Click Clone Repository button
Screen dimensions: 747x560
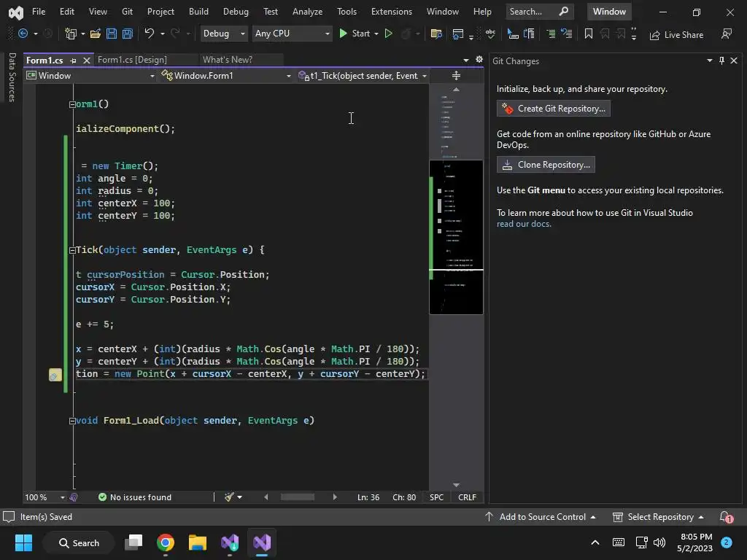tap(546, 165)
